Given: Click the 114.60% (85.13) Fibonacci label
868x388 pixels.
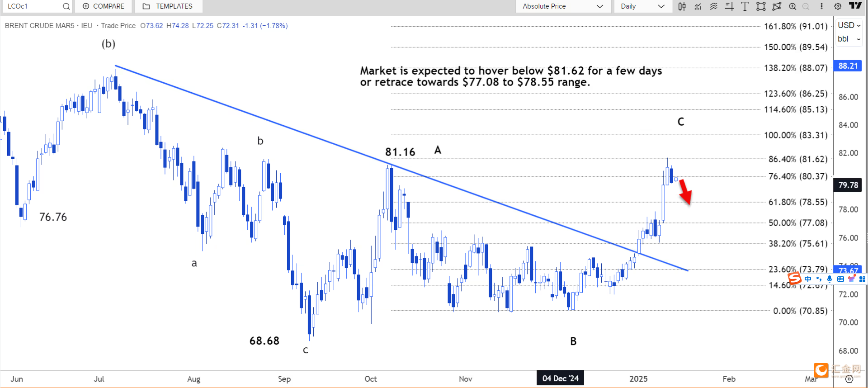Looking at the screenshot, I should coord(796,109).
